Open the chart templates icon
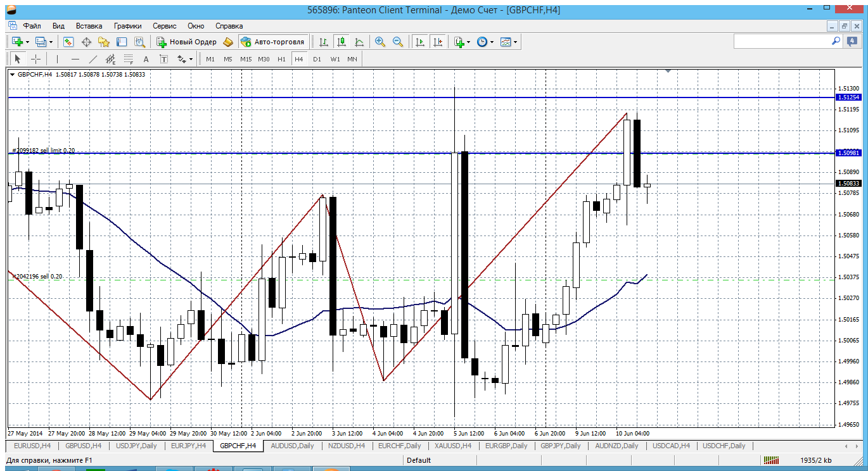 506,42
